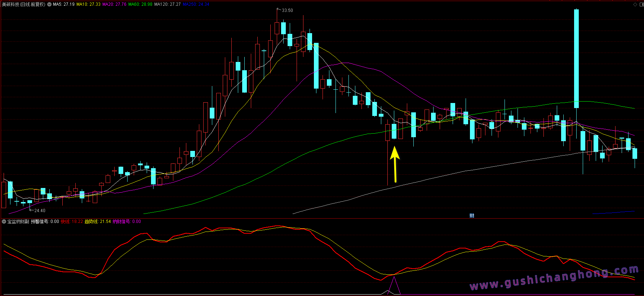Click the green MA60: 28.98 label

tap(140, 4)
